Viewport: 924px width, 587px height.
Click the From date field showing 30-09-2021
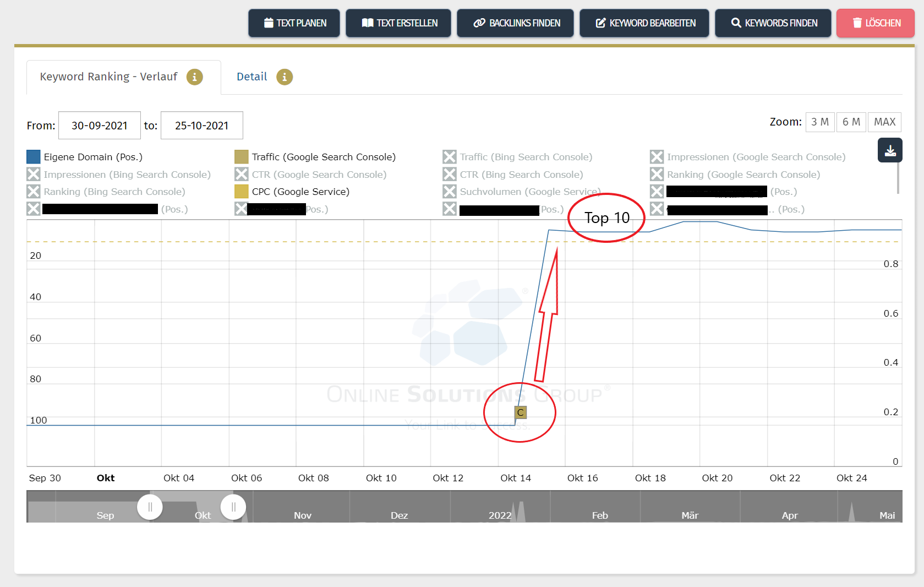tap(99, 125)
